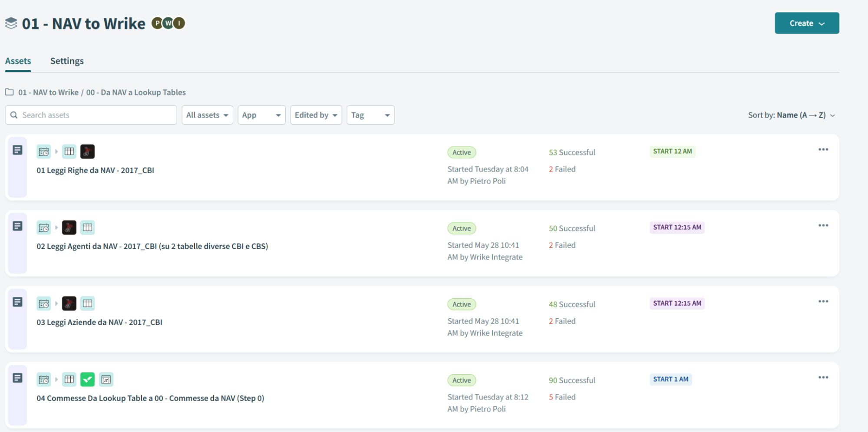Click the Active badge on 04 Commesse
Screen dimensions: 868x432
(462, 380)
